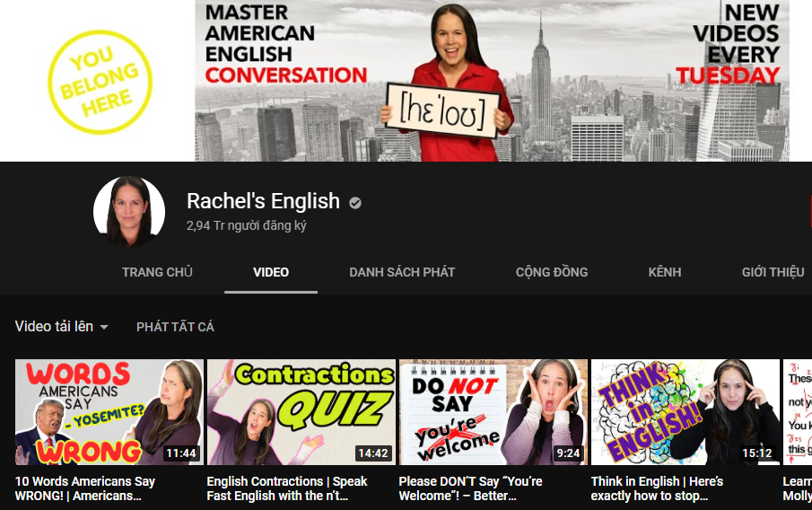
Task: Open the Contractions Quiz video thumbnail
Action: [301, 412]
